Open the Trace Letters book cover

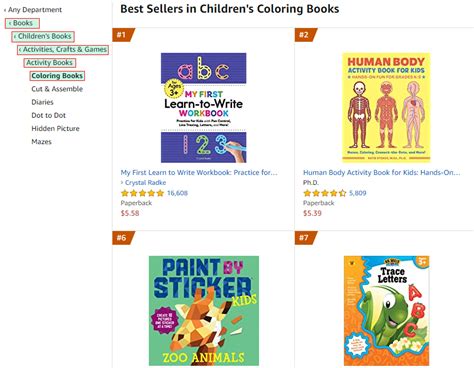coord(386,311)
